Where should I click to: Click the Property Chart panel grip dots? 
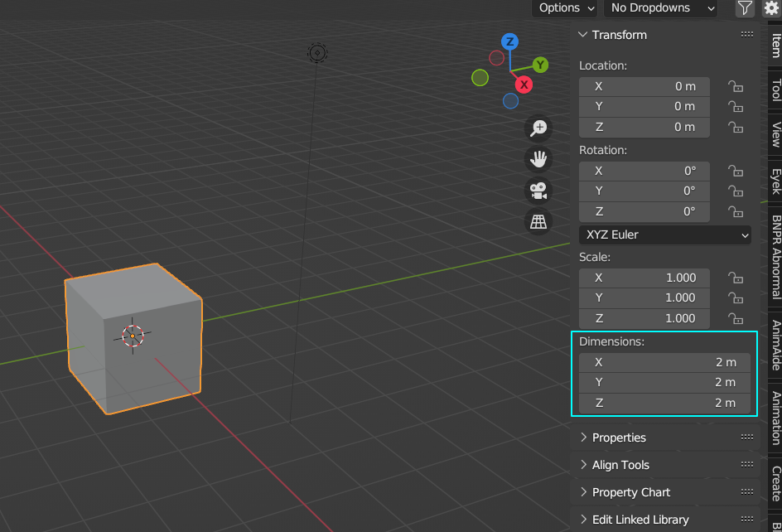point(746,492)
